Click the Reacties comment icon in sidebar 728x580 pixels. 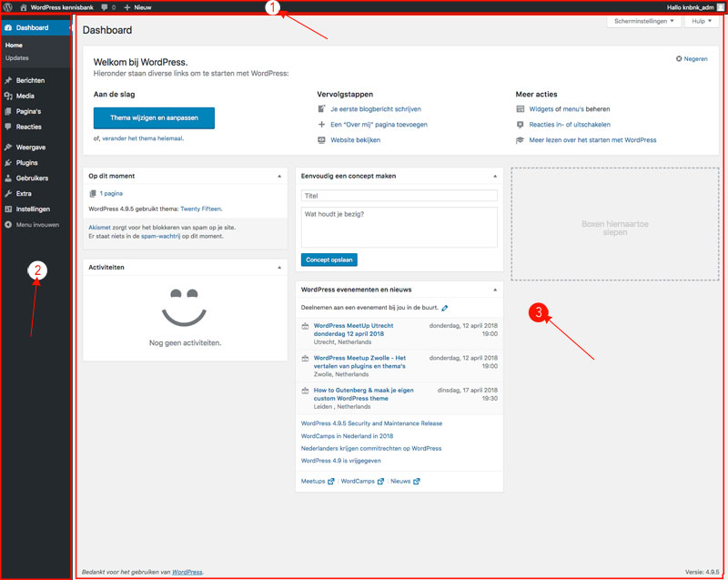(8, 127)
